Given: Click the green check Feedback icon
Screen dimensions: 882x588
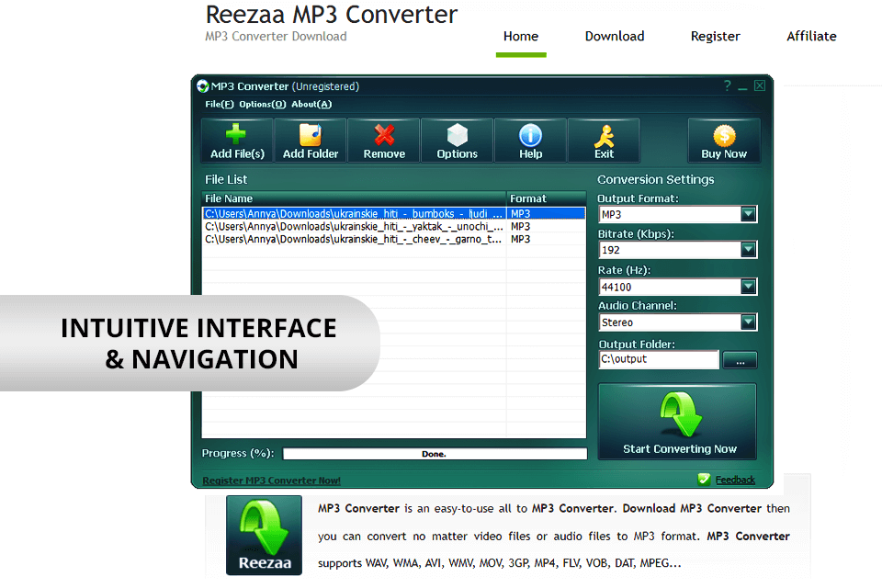Looking at the screenshot, I should 704,480.
